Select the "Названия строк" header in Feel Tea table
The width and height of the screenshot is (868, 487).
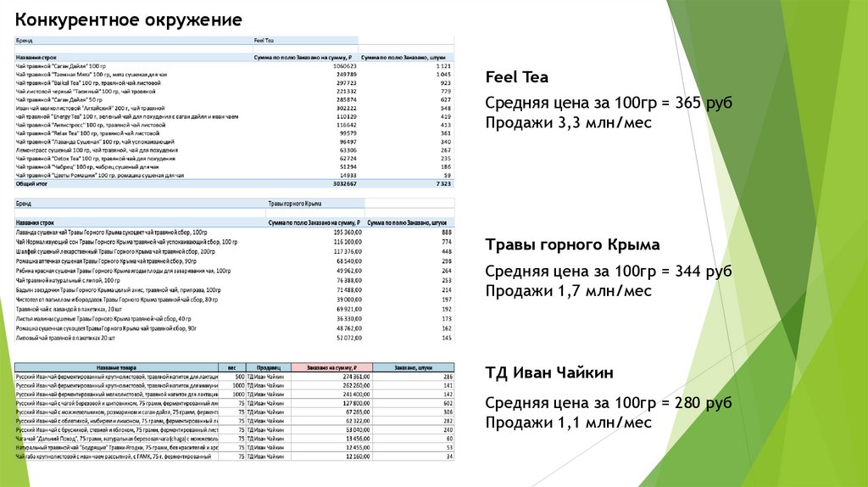tap(36, 57)
